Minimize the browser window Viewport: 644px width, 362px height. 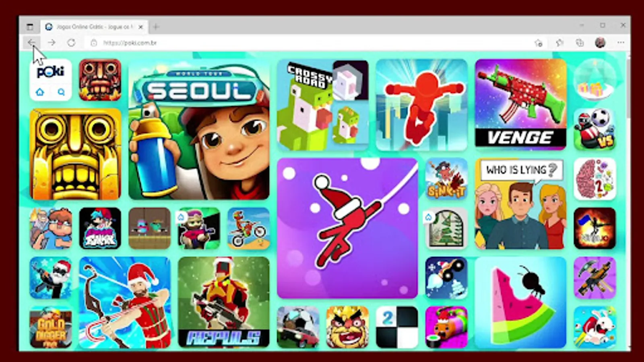point(582,25)
